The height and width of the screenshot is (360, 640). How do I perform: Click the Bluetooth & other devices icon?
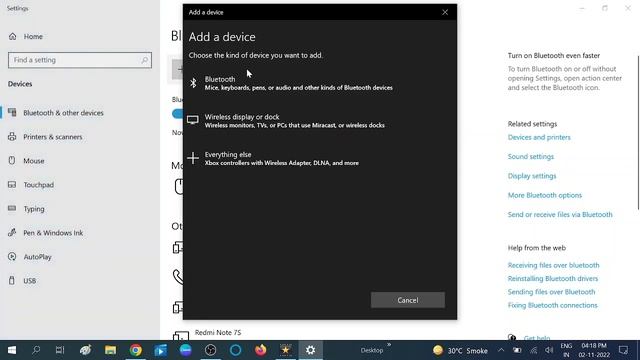coord(12,112)
